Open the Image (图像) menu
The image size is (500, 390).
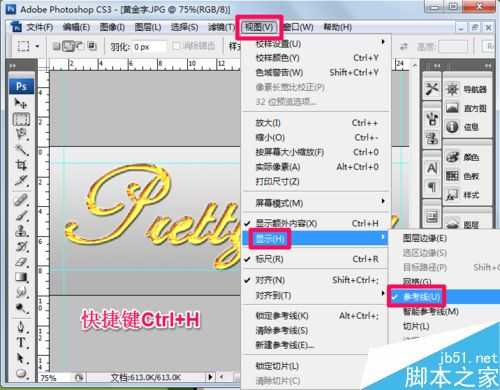click(x=112, y=27)
